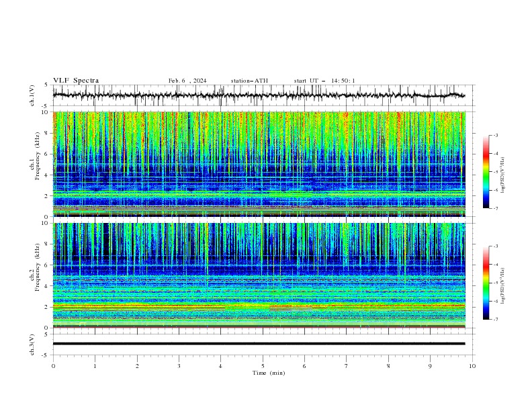The image size is (532, 411).
Task: Click the ch.1 waveform trace plot
Action: [x=259, y=95]
